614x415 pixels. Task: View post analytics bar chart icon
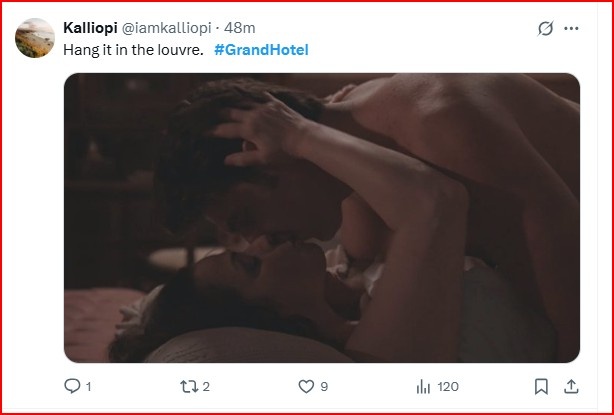[423, 387]
